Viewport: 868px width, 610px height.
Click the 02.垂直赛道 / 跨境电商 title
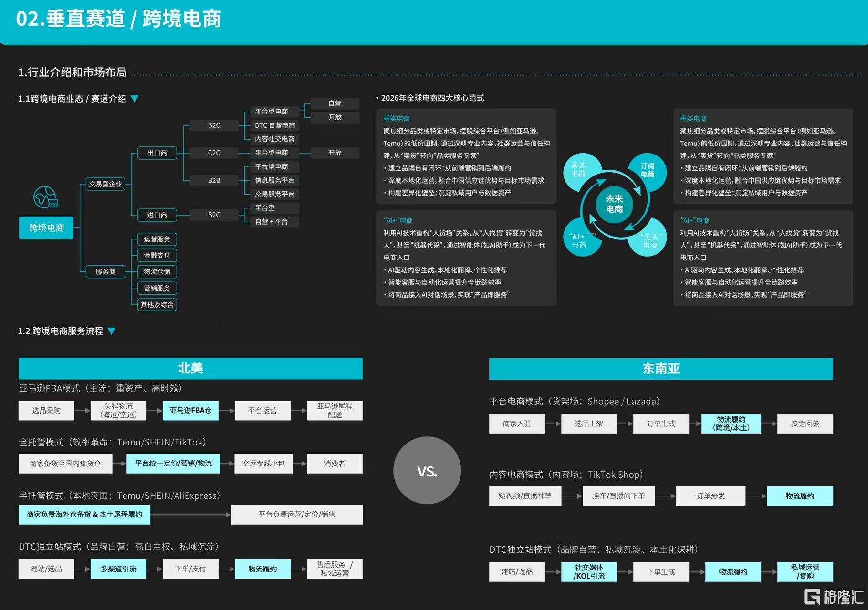click(118, 19)
